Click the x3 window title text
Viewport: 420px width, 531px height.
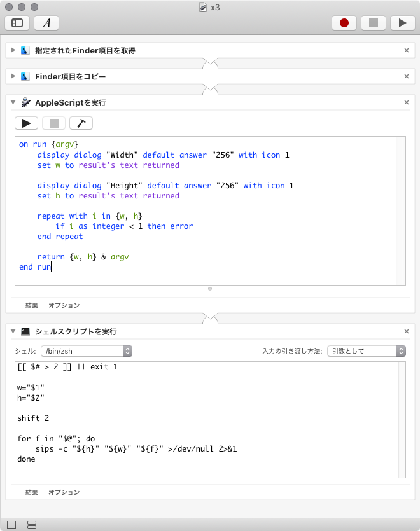(x=215, y=8)
